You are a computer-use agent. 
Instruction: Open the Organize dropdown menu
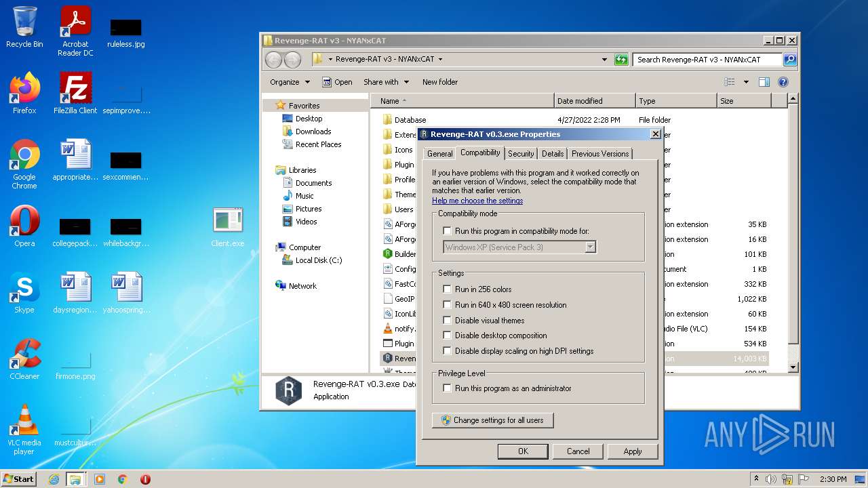point(290,82)
